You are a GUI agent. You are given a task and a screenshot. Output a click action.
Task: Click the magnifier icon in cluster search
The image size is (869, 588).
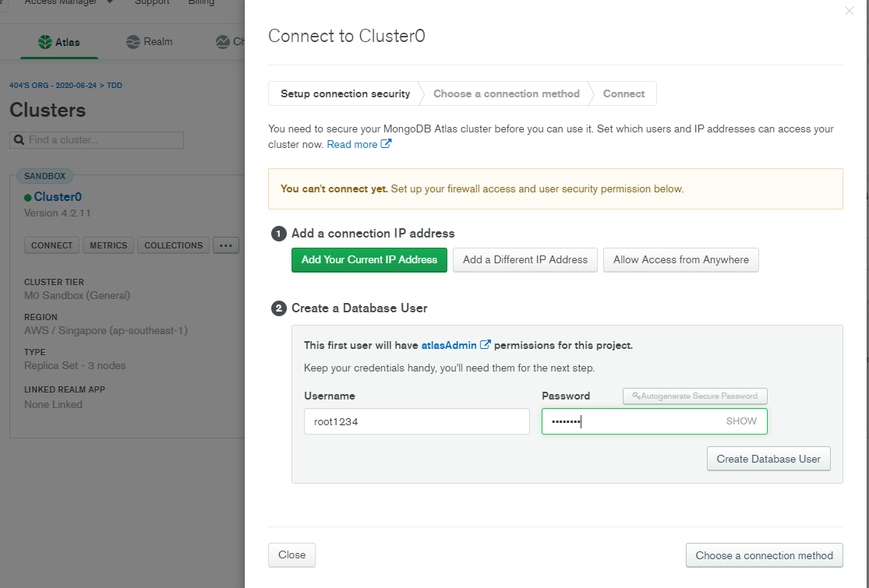pyautogui.click(x=19, y=140)
